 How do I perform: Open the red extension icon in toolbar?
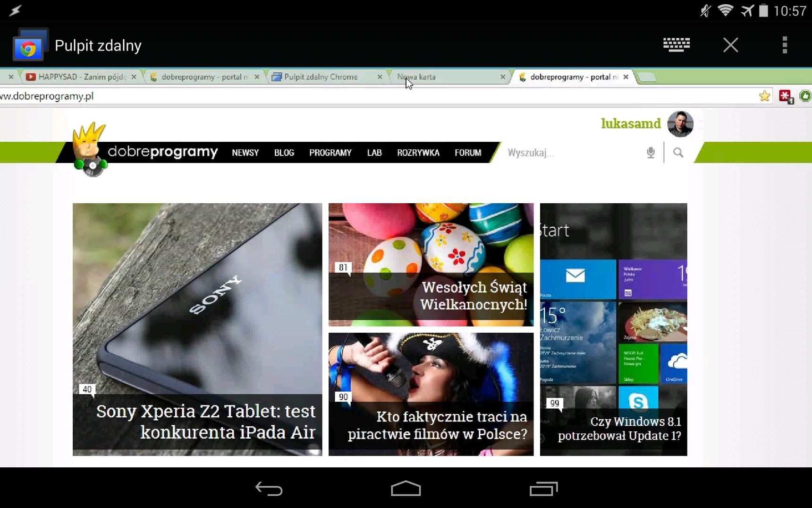(786, 96)
